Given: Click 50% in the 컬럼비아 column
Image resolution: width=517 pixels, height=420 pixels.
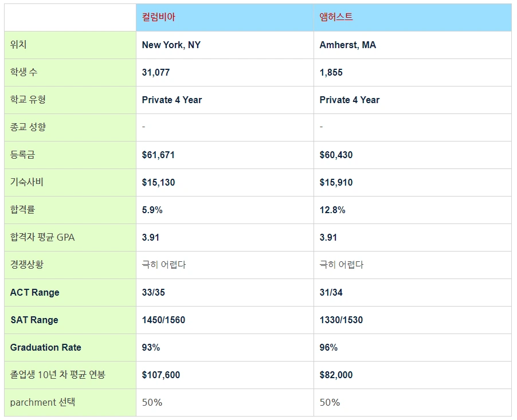Looking at the screenshot, I should pyautogui.click(x=152, y=403).
